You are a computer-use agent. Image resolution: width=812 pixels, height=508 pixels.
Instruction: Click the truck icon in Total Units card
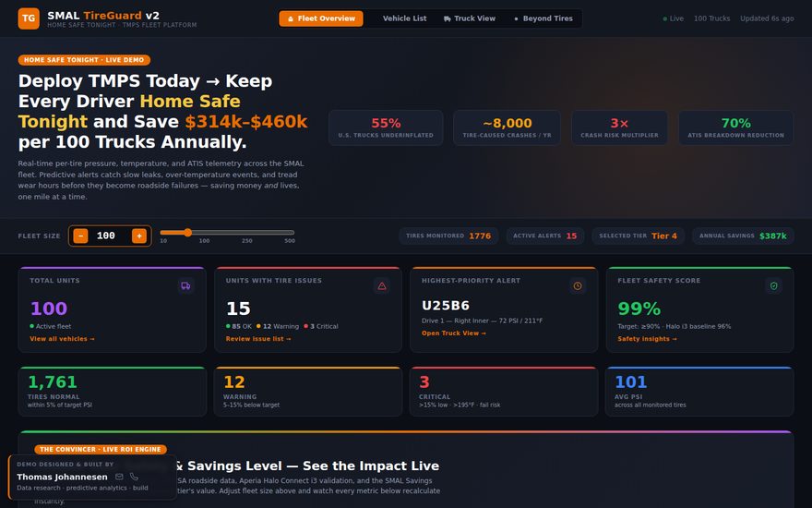coord(185,285)
